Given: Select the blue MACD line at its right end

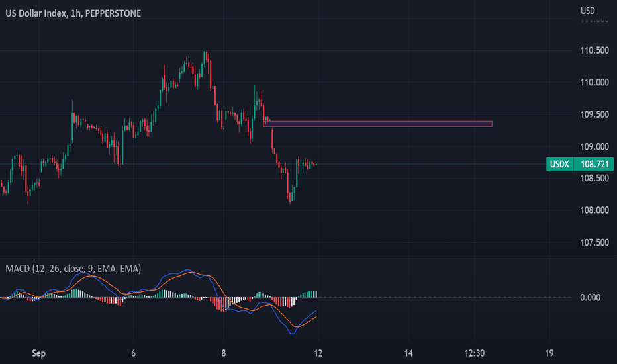Looking at the screenshot, I should (314, 312).
